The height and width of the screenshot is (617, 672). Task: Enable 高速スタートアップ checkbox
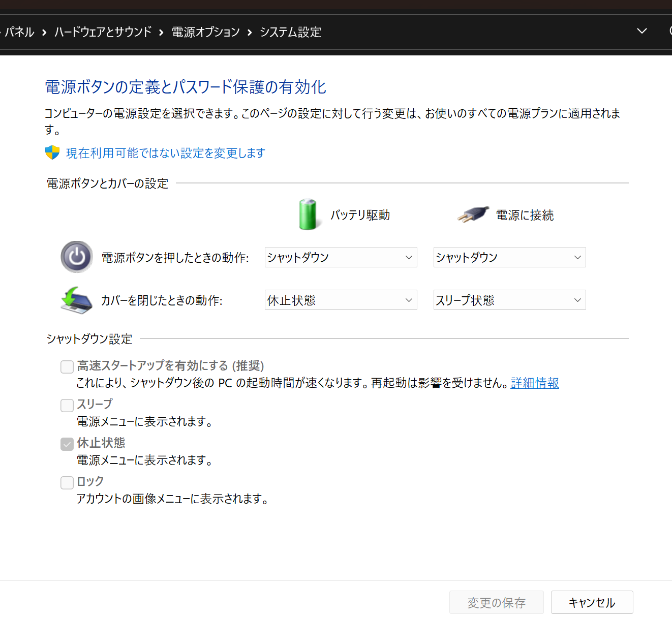[67, 366]
